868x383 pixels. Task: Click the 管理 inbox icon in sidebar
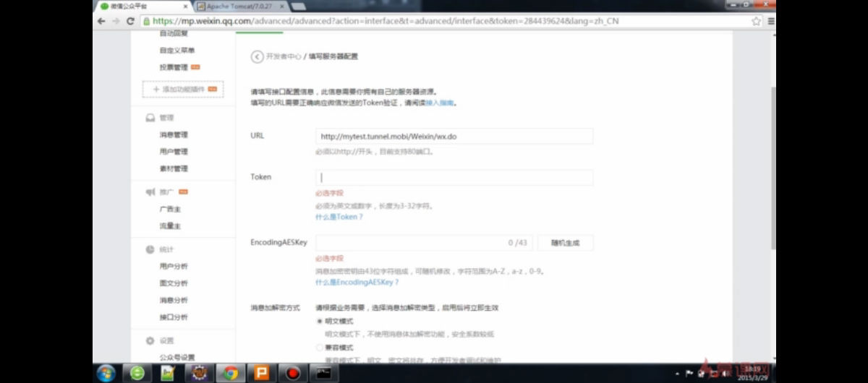click(x=150, y=118)
